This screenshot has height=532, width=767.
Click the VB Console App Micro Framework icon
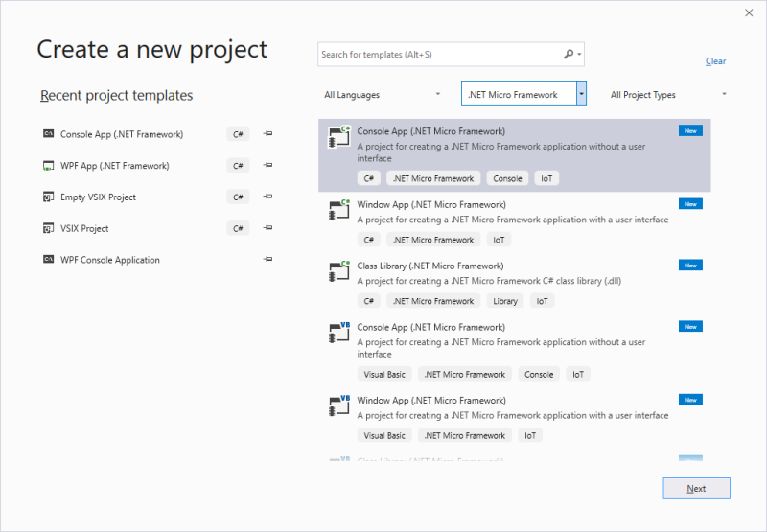[338, 333]
